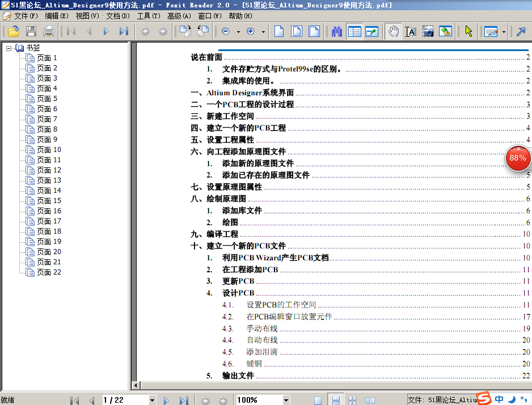Click the Sogou input method S icon
Screen dimensions: 532x405
click(484, 398)
